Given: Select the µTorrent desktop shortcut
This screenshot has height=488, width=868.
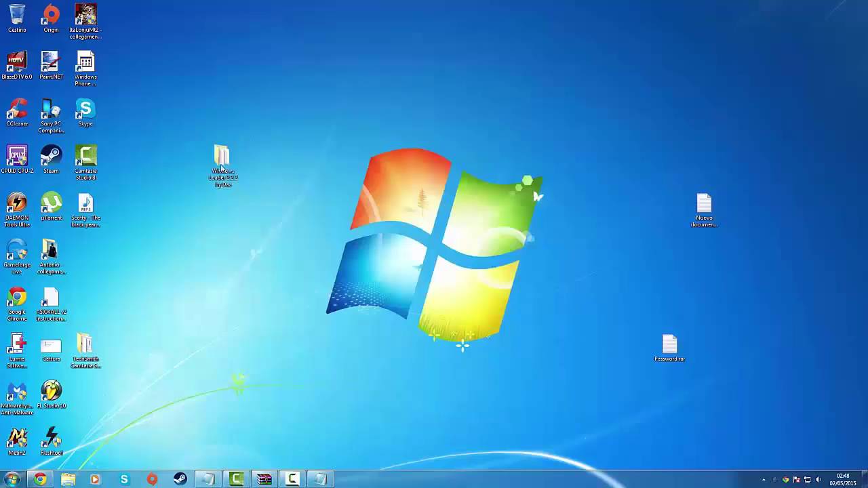Looking at the screenshot, I should point(51,207).
